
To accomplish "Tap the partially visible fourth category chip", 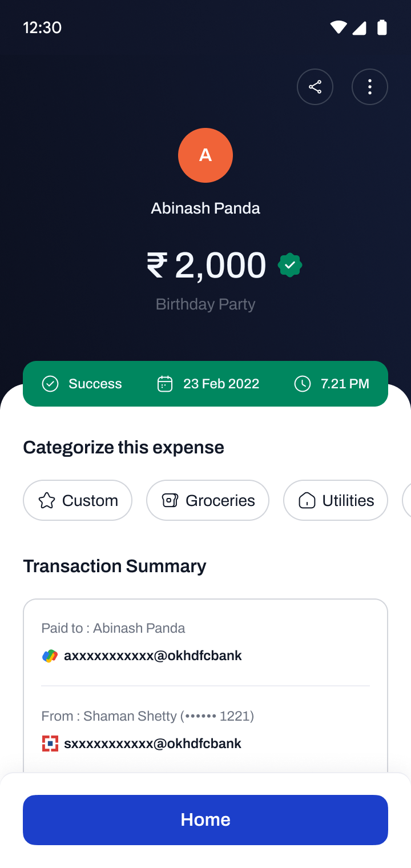I will [406, 500].
